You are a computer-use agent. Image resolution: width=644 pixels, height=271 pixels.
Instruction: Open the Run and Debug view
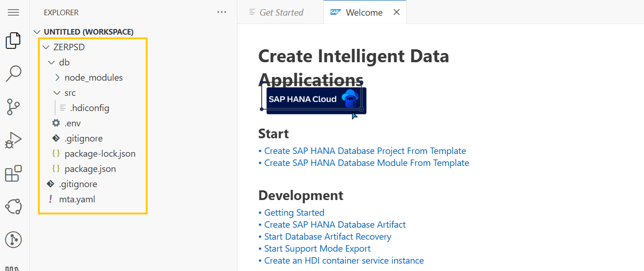[13, 140]
